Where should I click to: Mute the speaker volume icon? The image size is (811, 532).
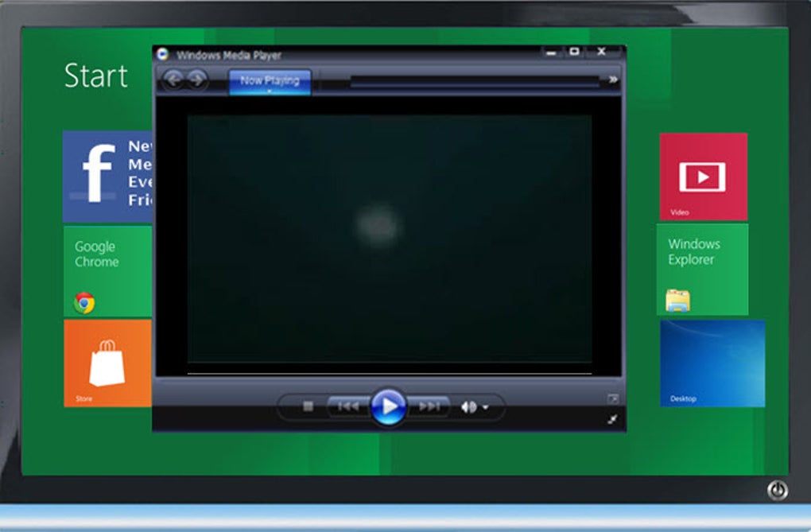468,407
